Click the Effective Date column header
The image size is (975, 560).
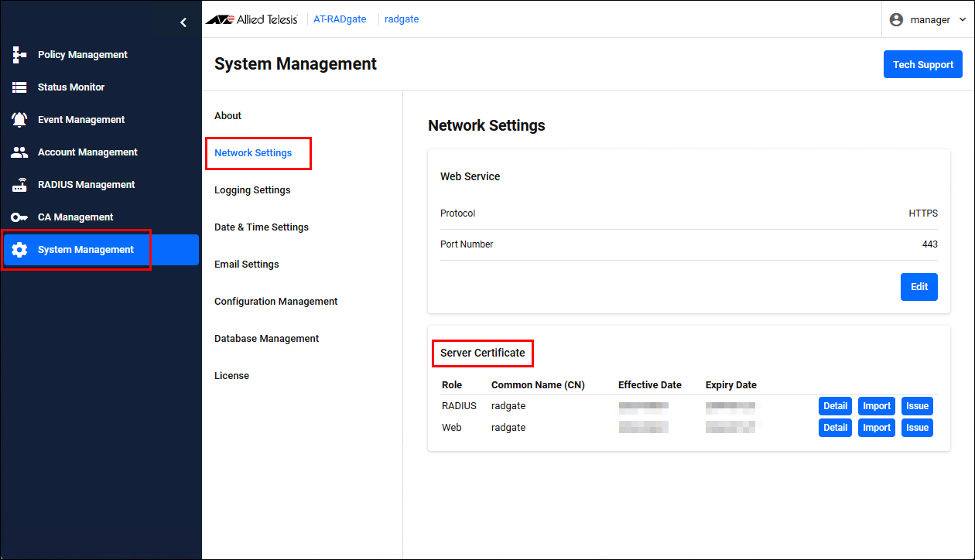pos(650,385)
